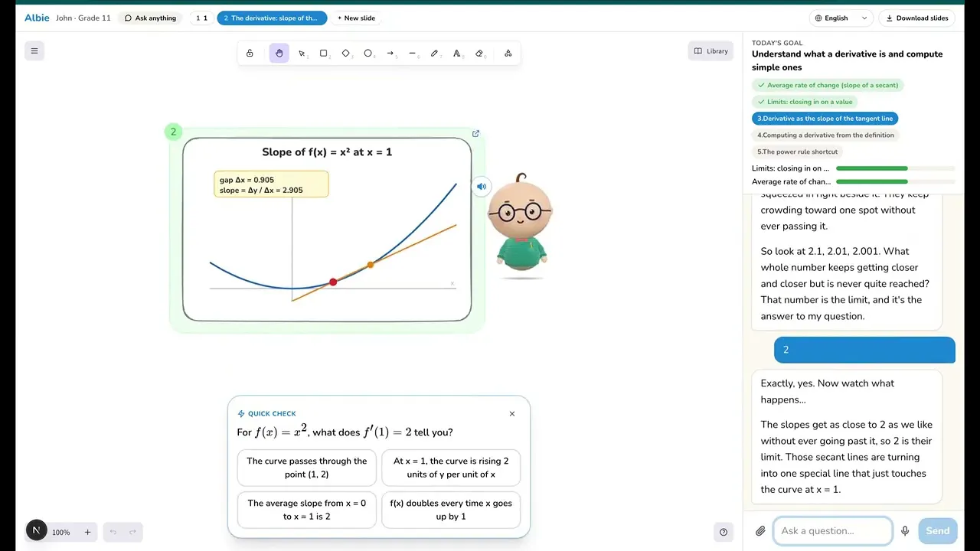
Task: Switch to "The derivative: slope of th..." tab
Action: tap(272, 18)
